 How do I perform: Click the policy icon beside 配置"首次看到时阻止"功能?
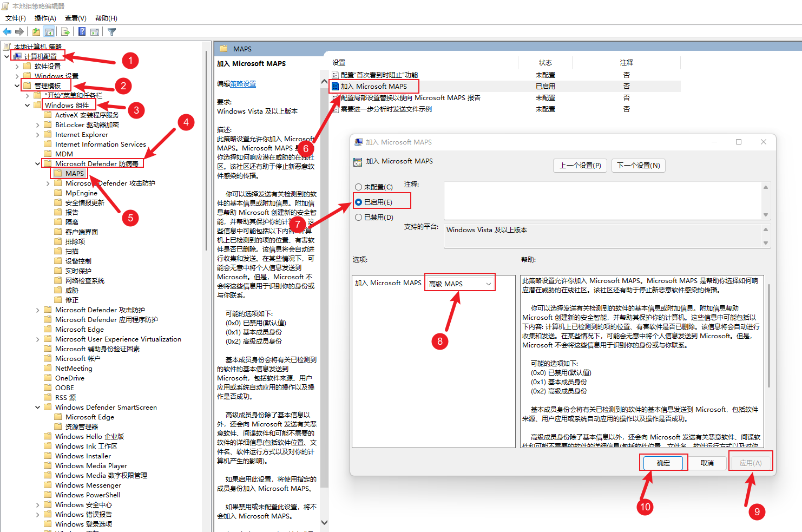[335, 75]
